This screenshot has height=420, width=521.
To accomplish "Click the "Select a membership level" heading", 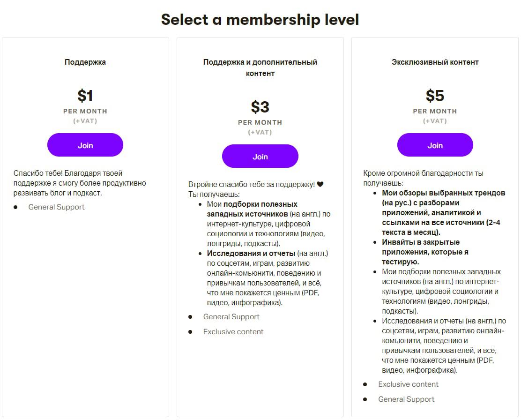I will coord(260,20).
